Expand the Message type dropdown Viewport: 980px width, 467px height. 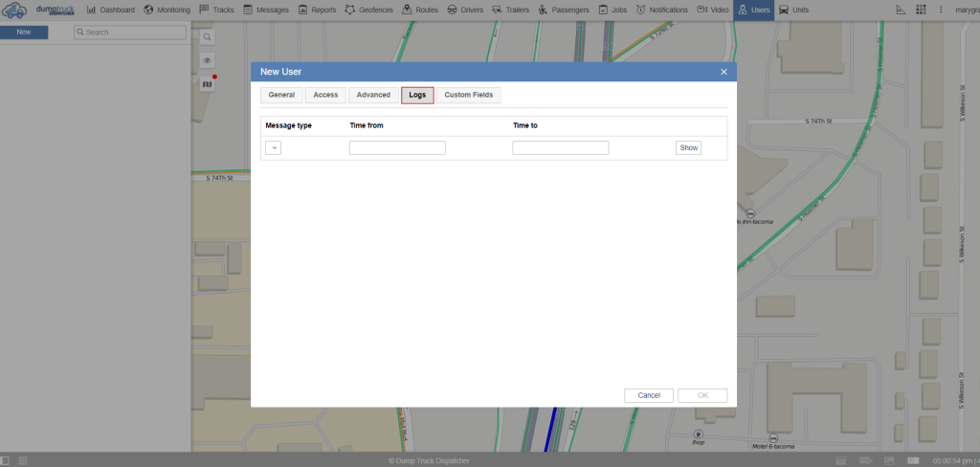(x=273, y=147)
